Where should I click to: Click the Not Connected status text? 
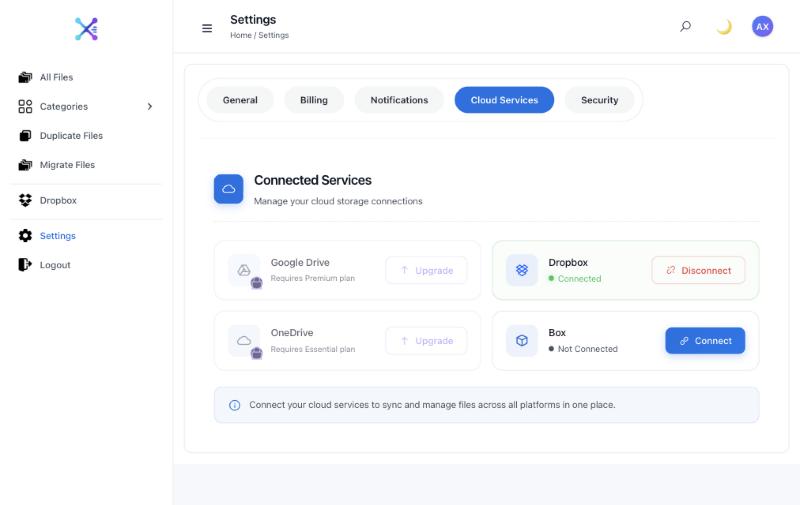[588, 349]
